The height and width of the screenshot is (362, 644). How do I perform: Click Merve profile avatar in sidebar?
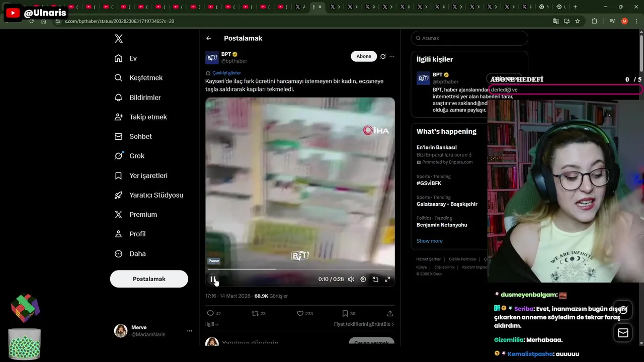(121, 331)
